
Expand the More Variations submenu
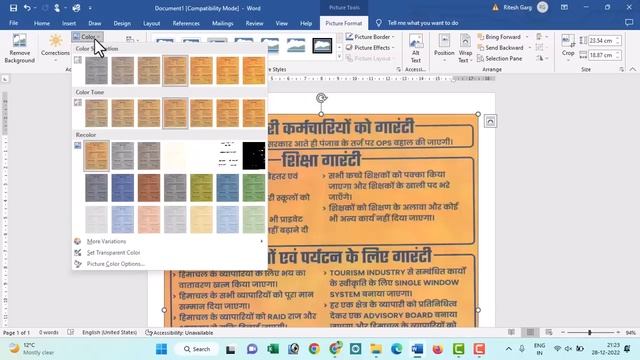(169, 241)
